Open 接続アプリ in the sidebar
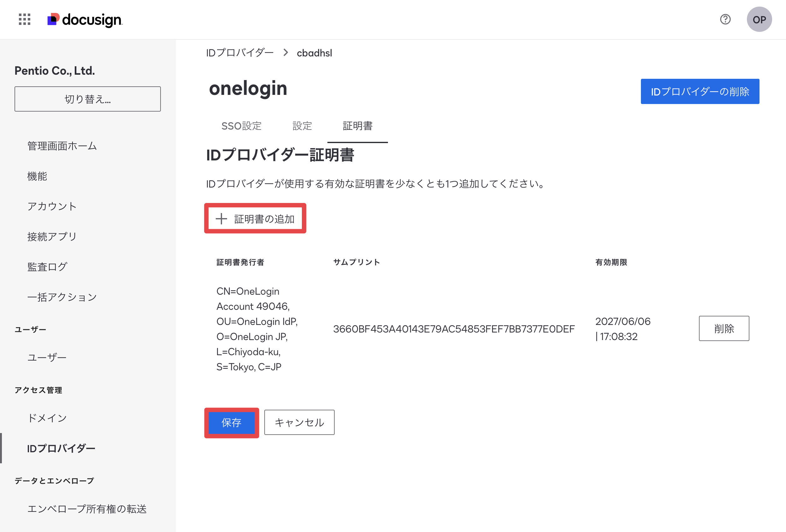This screenshot has height=532, width=786. pyautogui.click(x=52, y=236)
